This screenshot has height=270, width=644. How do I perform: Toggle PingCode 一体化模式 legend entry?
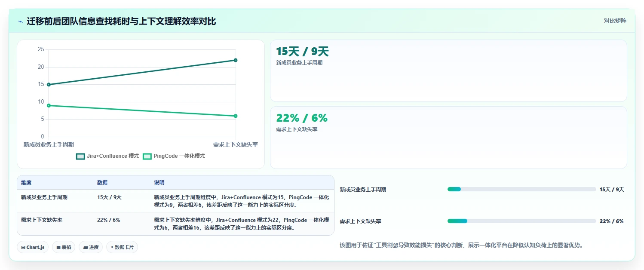pyautogui.click(x=174, y=156)
